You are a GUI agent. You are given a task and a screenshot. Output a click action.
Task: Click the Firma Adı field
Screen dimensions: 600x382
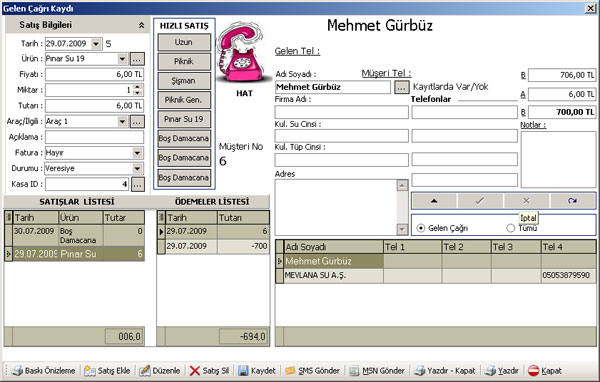tap(341, 112)
